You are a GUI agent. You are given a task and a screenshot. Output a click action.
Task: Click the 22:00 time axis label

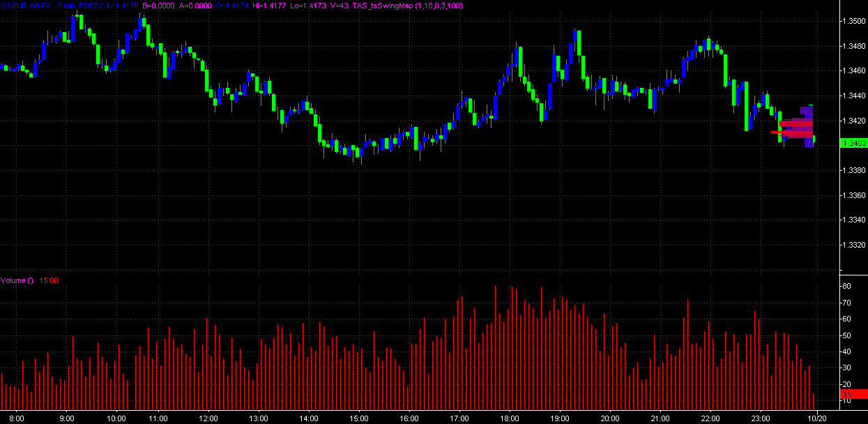pos(710,418)
